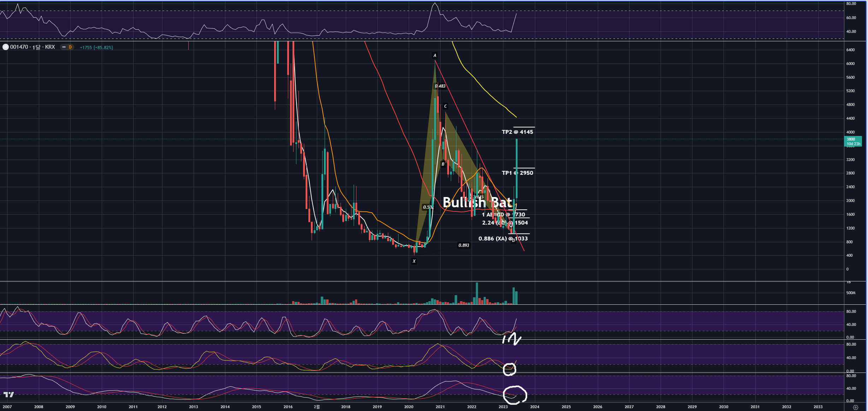Click the round symbol logo beside 001470
The width and height of the screenshot is (868, 411).
click(6, 47)
